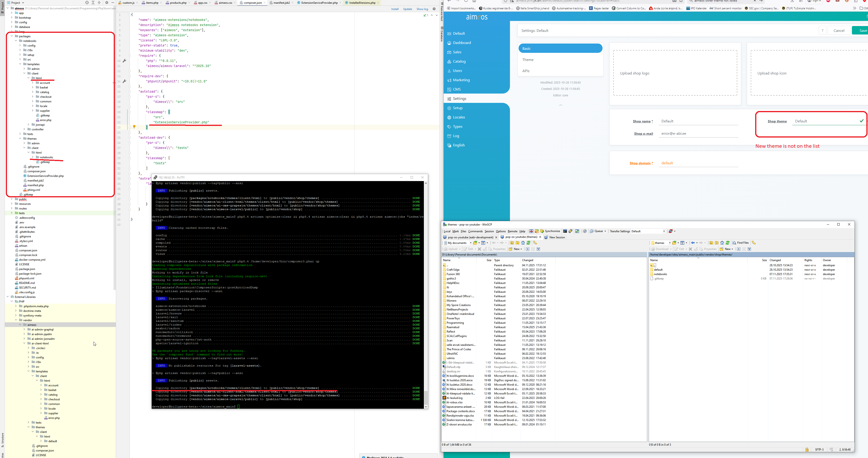Click the Shop e-mail input field
This screenshot has width=868, height=458.
699,133
